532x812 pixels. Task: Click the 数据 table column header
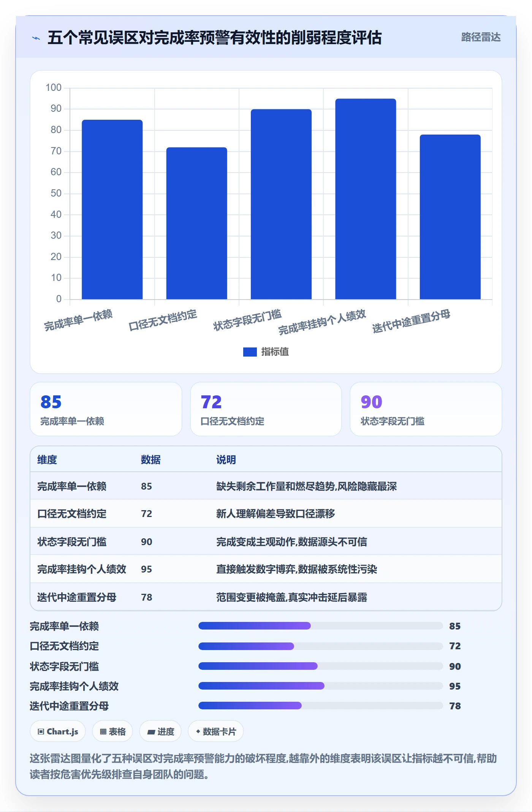click(151, 460)
